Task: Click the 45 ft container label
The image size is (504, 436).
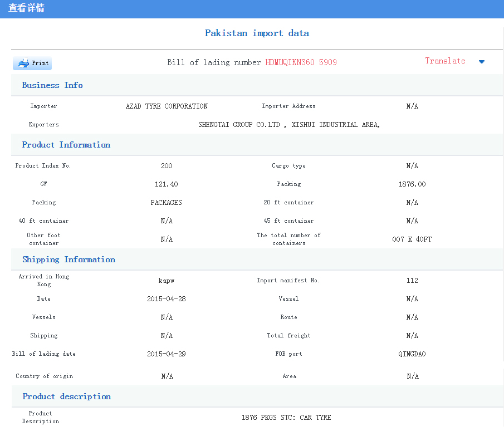Action: 288,221
